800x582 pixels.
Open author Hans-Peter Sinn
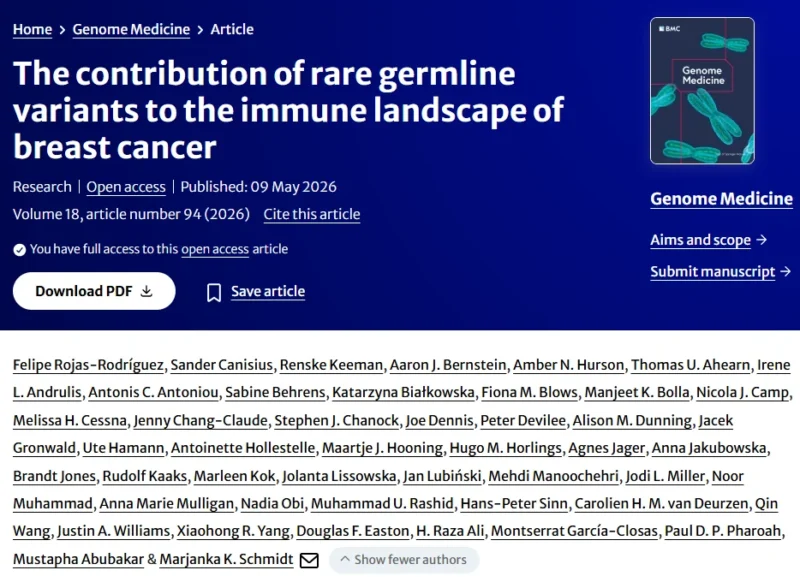[x=514, y=504]
